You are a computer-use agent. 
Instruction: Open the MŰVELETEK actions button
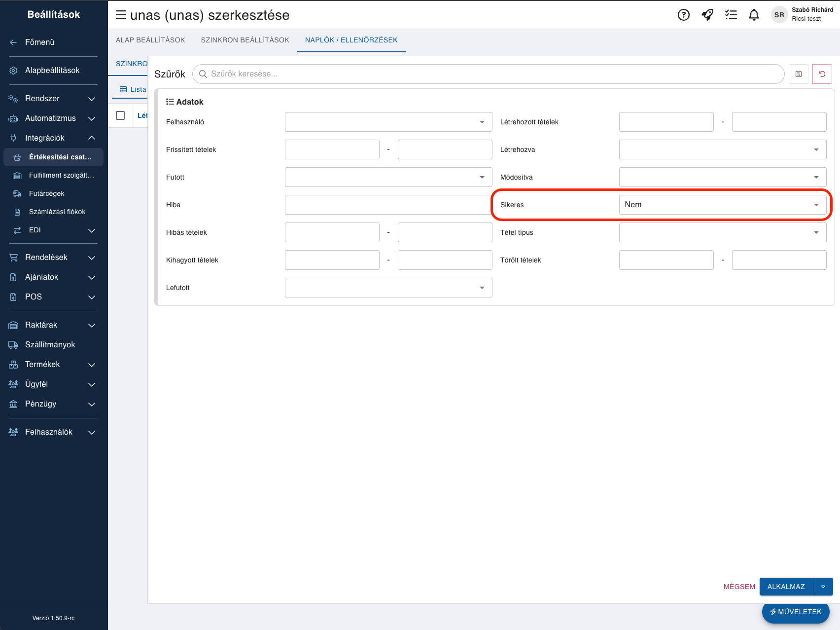796,612
